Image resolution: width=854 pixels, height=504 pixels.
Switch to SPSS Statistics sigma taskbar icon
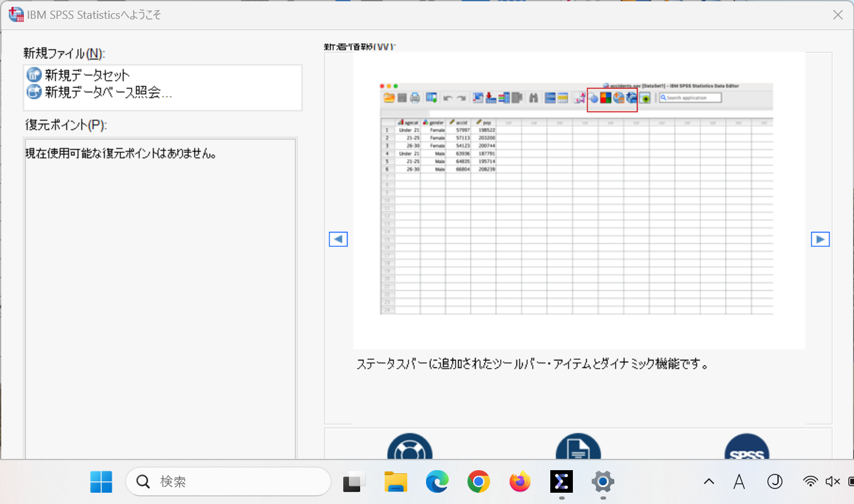point(562,482)
